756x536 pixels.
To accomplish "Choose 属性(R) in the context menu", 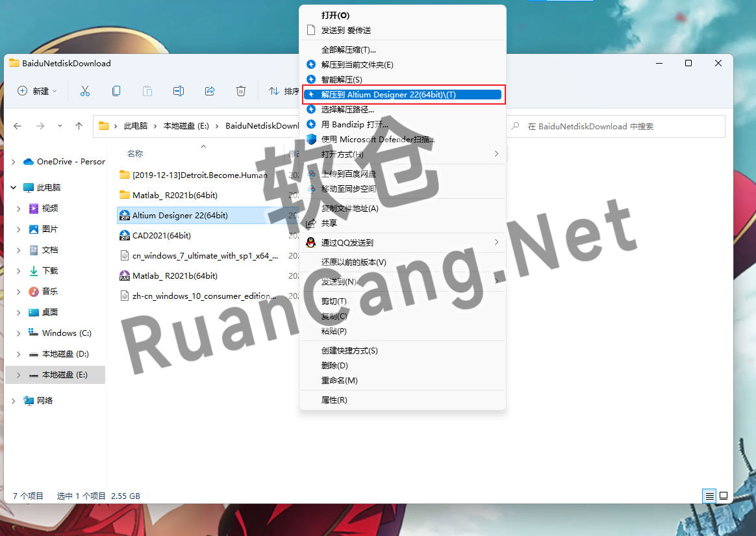I will [x=334, y=400].
